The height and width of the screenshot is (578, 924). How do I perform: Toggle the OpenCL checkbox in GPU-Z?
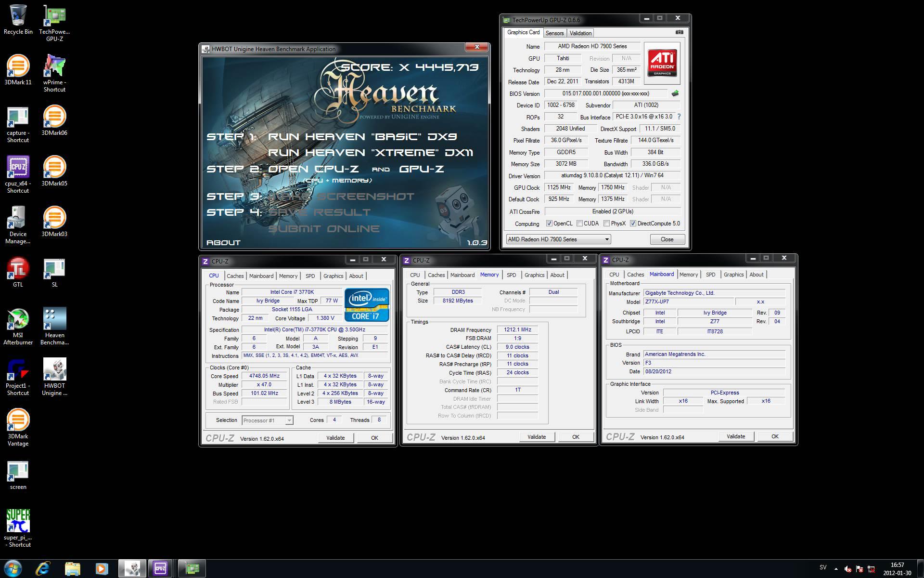pyautogui.click(x=549, y=223)
